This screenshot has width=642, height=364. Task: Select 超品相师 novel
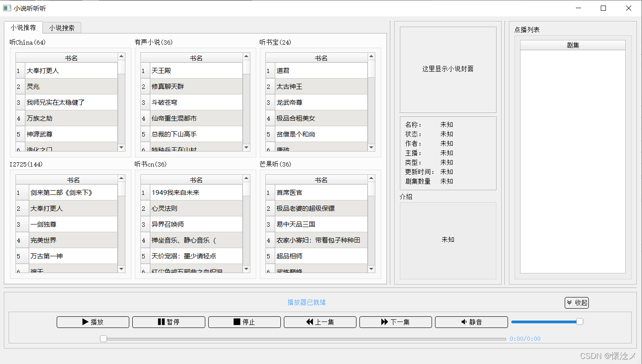[x=321, y=256]
